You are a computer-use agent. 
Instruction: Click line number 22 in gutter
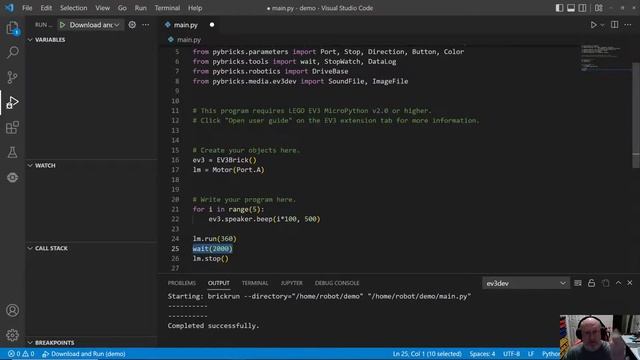[175, 219]
